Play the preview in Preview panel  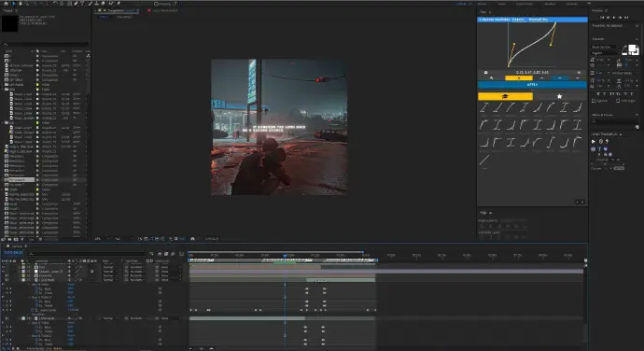point(614,17)
